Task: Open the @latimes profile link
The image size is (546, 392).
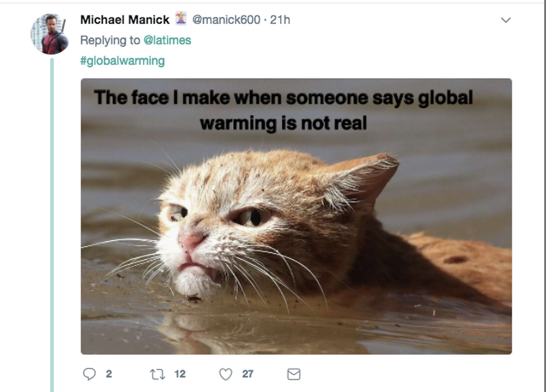Action: [168, 40]
